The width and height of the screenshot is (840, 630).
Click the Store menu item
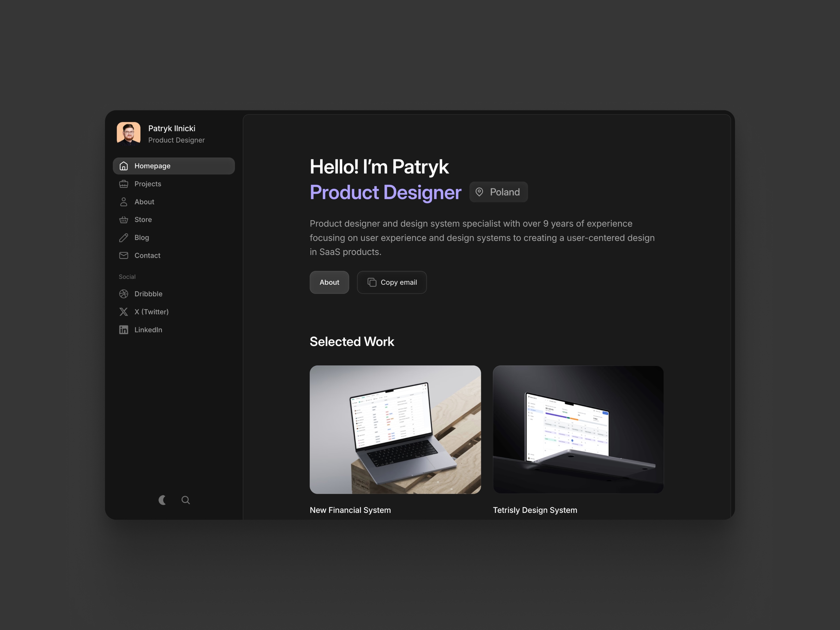tap(142, 219)
